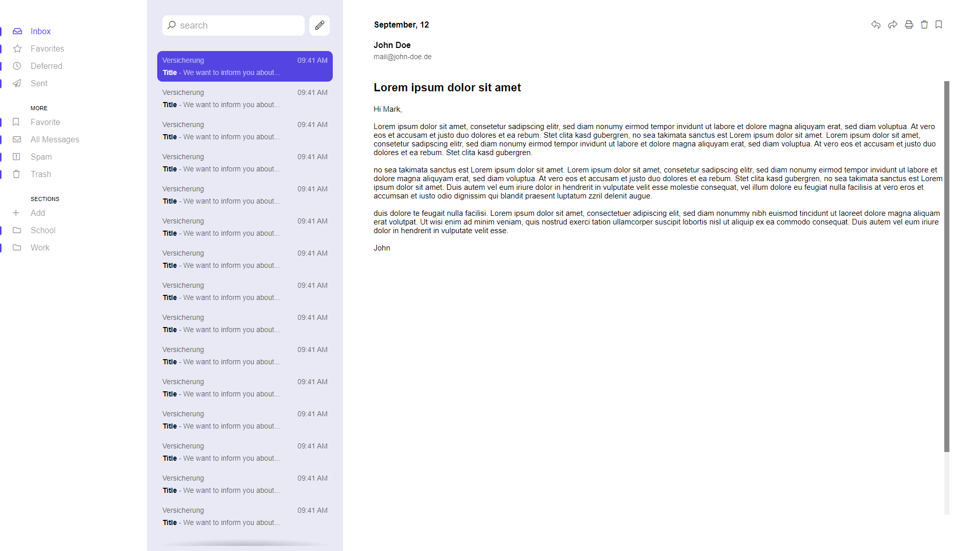Click the Inbox tray icon

click(x=17, y=31)
